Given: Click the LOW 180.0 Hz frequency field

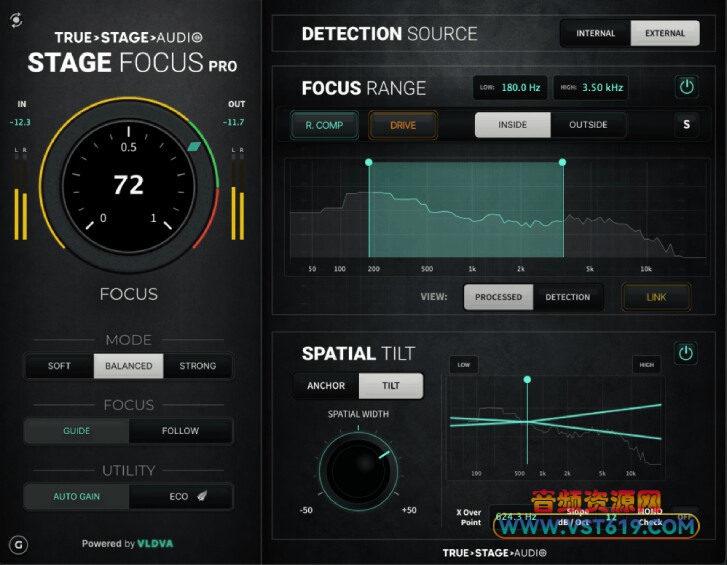Looking at the screenshot, I should click(x=510, y=88).
